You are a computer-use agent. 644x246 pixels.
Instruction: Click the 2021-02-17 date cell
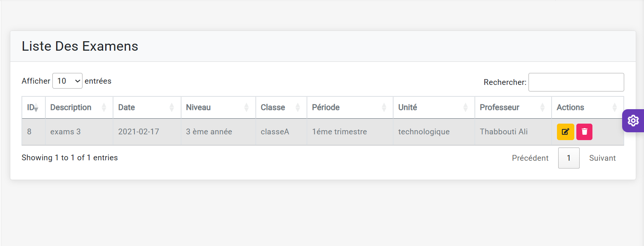139,132
